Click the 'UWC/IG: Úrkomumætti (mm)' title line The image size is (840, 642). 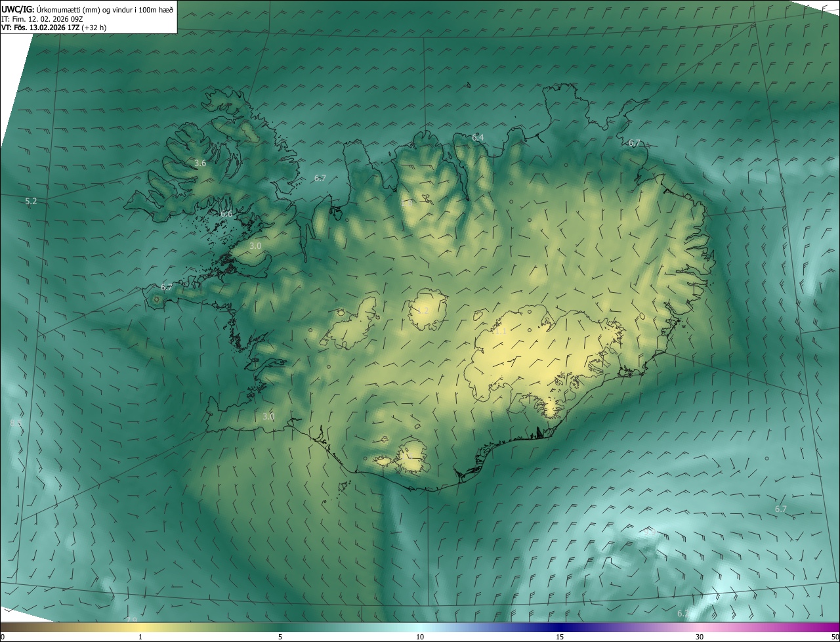coord(87,9)
